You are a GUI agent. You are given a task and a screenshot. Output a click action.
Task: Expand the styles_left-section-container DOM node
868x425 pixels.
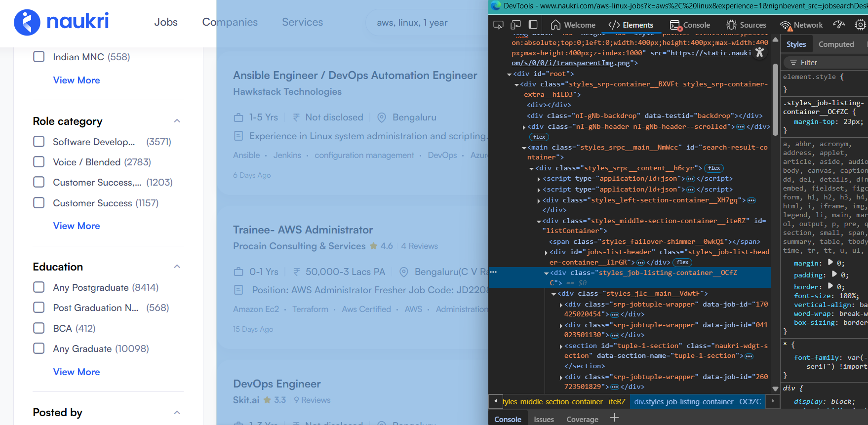[x=539, y=200]
